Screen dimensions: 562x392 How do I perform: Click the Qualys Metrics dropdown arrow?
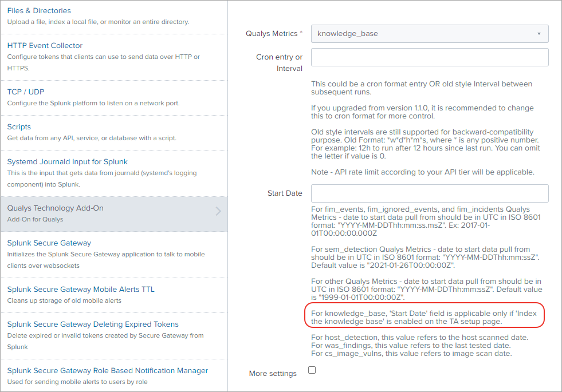(539, 34)
